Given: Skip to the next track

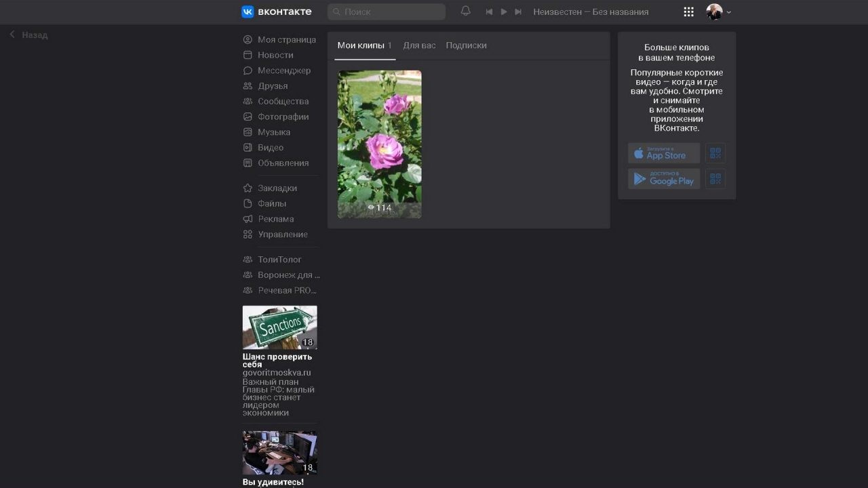Looking at the screenshot, I should point(518,12).
